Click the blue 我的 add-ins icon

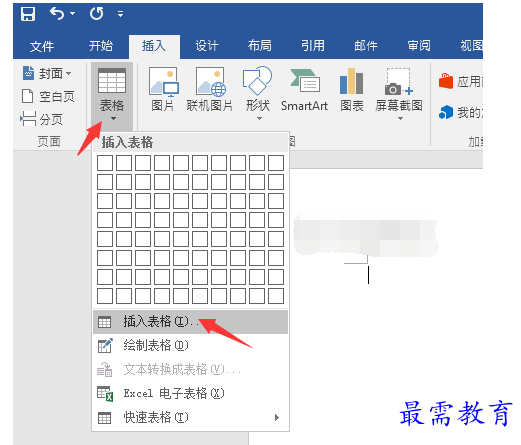click(x=446, y=112)
